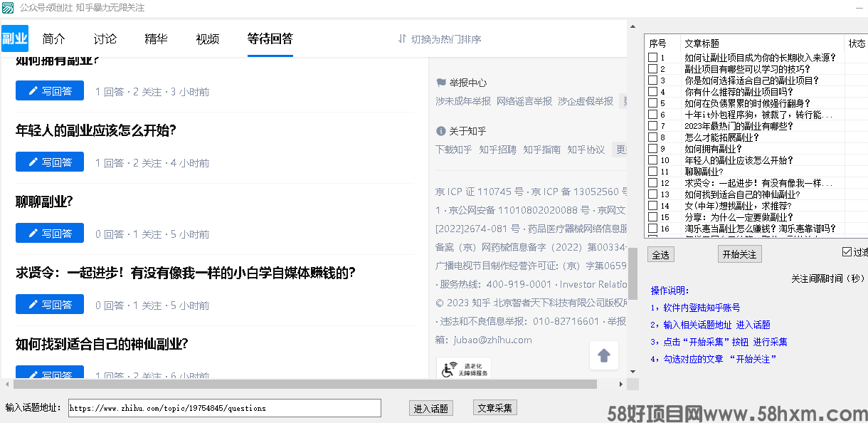Image resolution: width=868 pixels, height=423 pixels.
Task: Select row 如何让副业项目成为你的长期收入来源?
Action: tap(761, 58)
